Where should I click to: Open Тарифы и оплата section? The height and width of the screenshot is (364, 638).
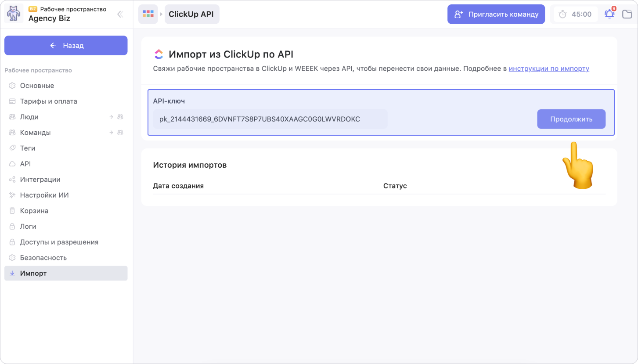[x=48, y=101]
